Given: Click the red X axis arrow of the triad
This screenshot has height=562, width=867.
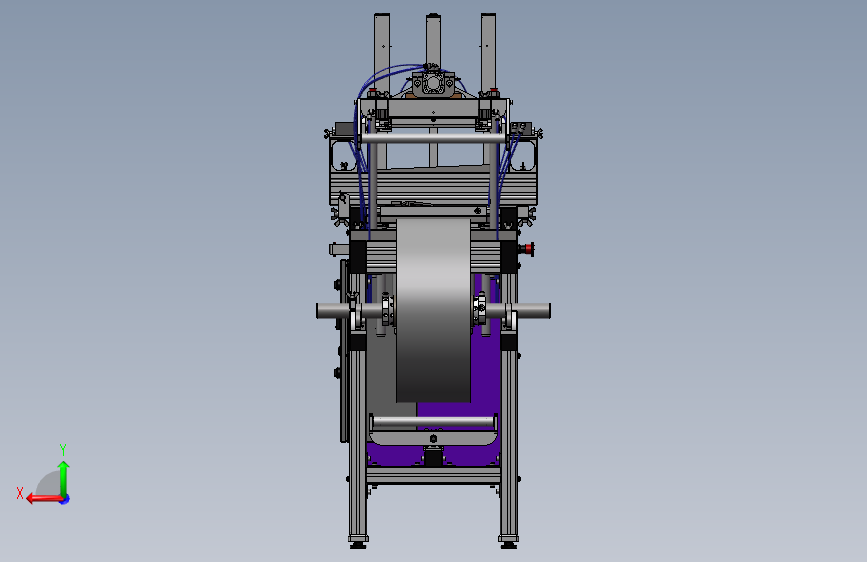Looking at the screenshot, I should coord(44,499).
